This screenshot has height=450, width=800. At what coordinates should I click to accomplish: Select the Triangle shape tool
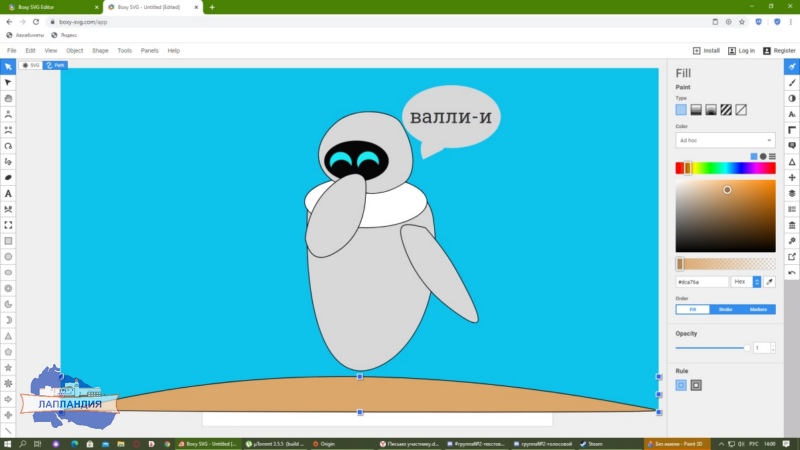pos(8,336)
